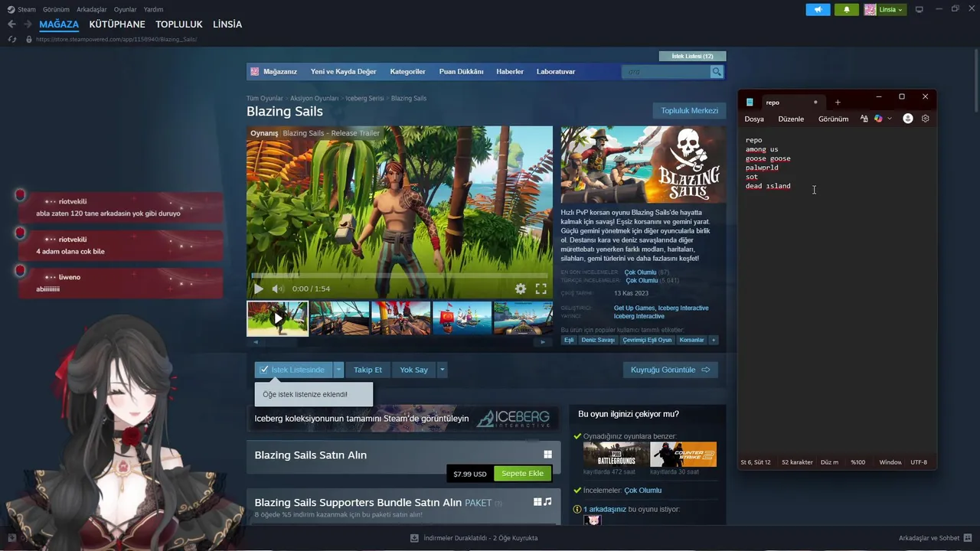
Task: Click the plus button beside Korsanlar tag
Action: click(713, 340)
